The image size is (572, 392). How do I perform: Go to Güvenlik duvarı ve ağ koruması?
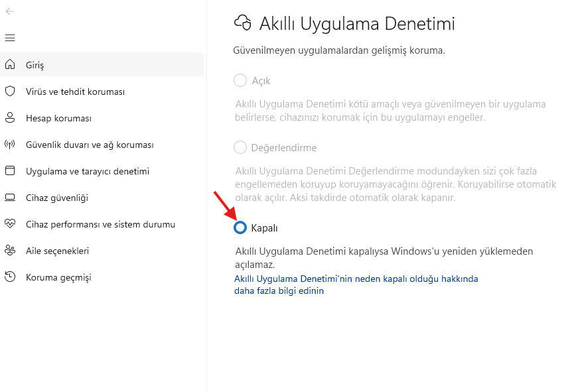(90, 145)
